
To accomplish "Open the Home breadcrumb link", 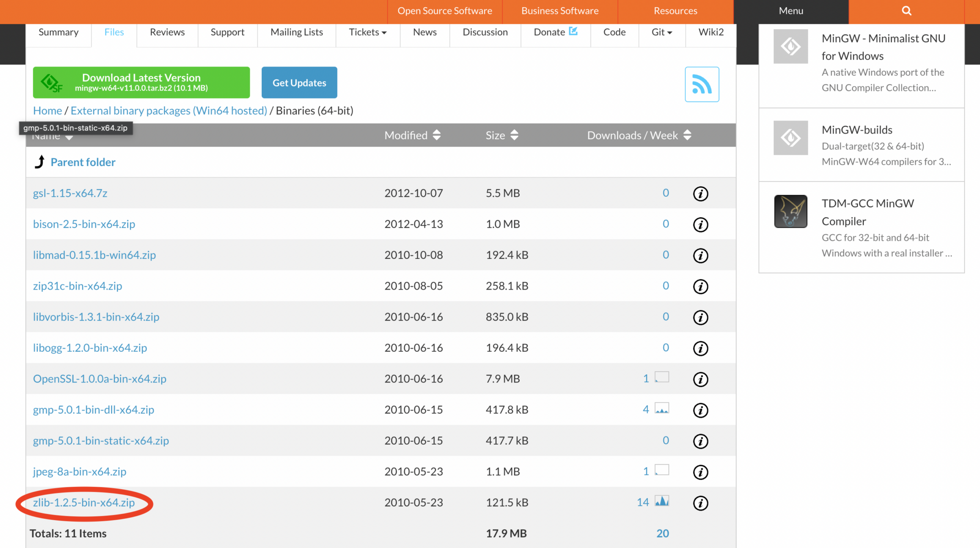I will [47, 111].
